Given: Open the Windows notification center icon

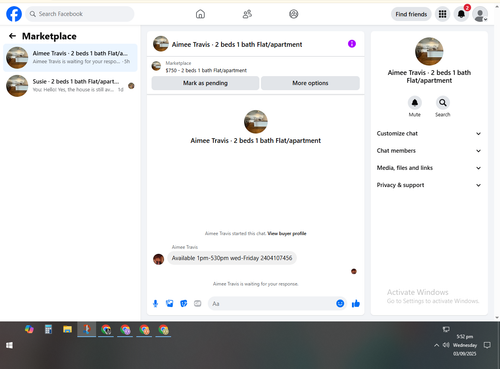Looking at the screenshot, I should (487, 345).
